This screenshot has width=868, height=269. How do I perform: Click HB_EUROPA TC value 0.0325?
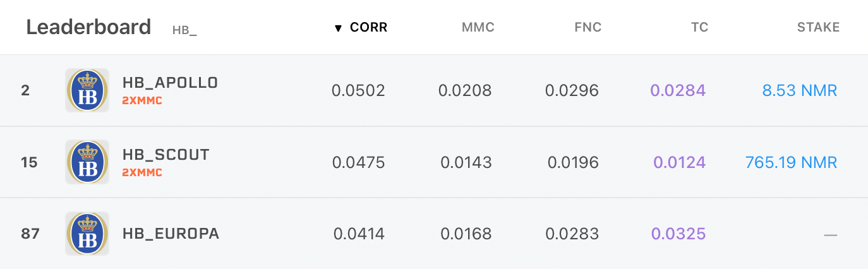(x=679, y=234)
